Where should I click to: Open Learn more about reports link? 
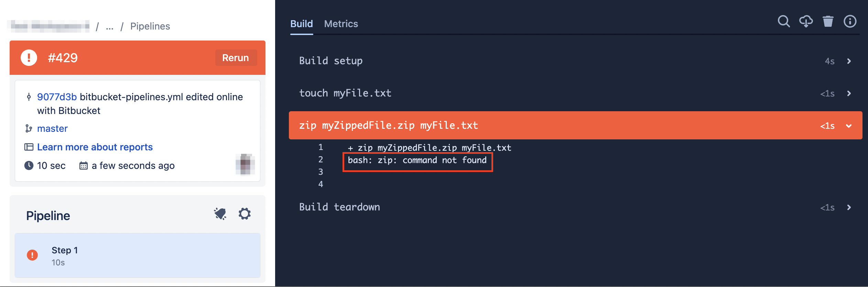coord(95,147)
